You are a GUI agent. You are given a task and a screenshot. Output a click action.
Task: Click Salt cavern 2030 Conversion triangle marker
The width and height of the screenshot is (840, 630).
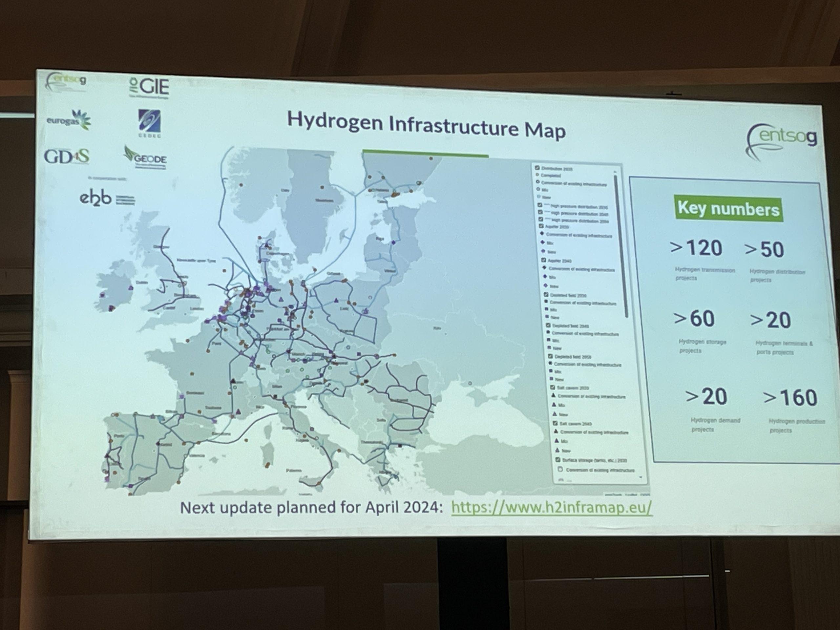click(553, 396)
